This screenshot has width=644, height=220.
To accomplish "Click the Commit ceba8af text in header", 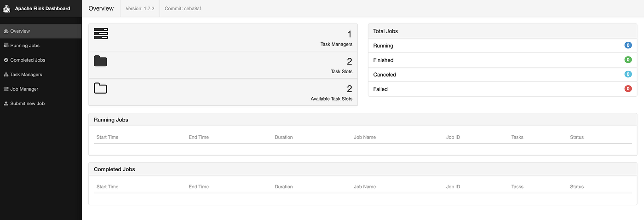I will [183, 9].
